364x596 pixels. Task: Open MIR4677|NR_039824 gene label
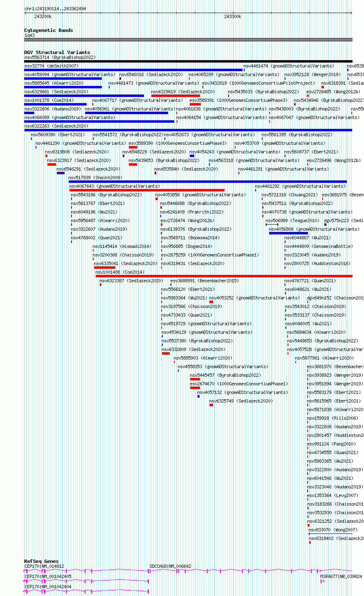click(341, 576)
